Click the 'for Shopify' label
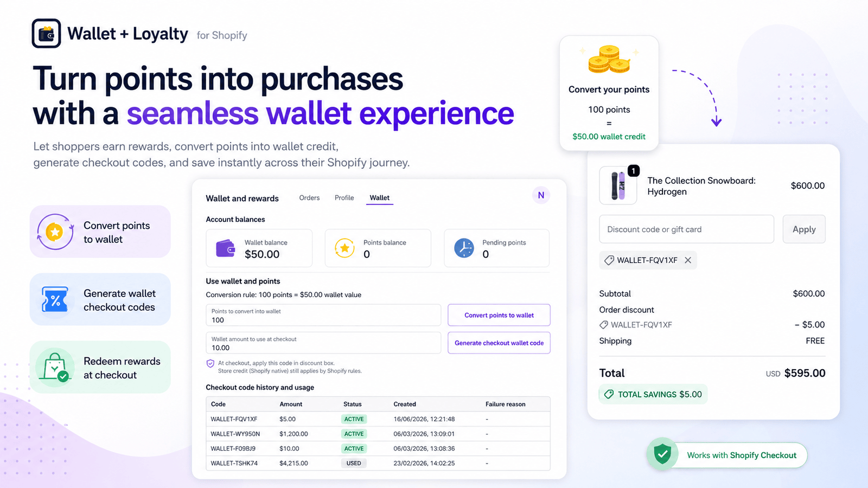Image resolution: width=868 pixels, height=488 pixels. 222,35
